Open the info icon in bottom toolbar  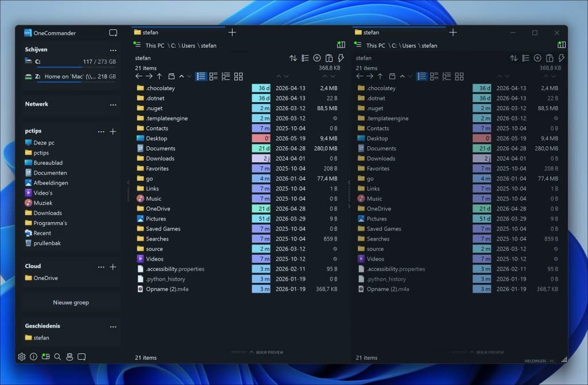(33, 356)
